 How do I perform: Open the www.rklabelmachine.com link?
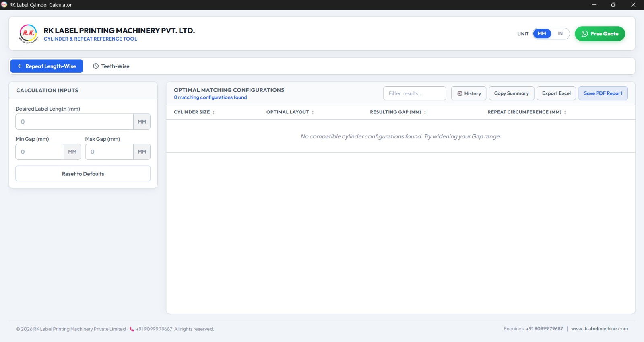599,329
